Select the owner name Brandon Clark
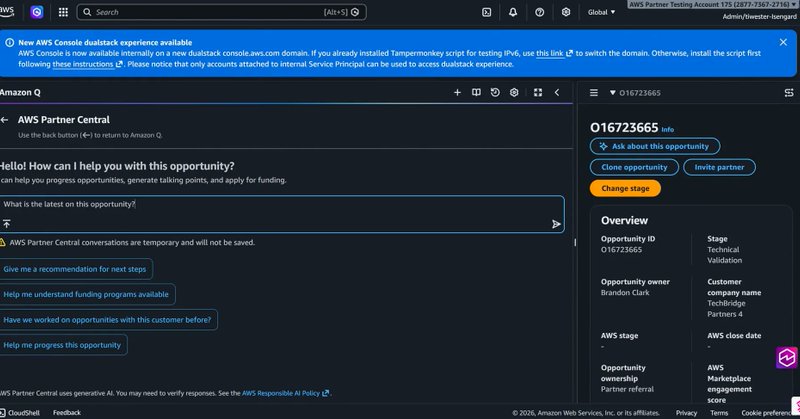 tap(625, 292)
